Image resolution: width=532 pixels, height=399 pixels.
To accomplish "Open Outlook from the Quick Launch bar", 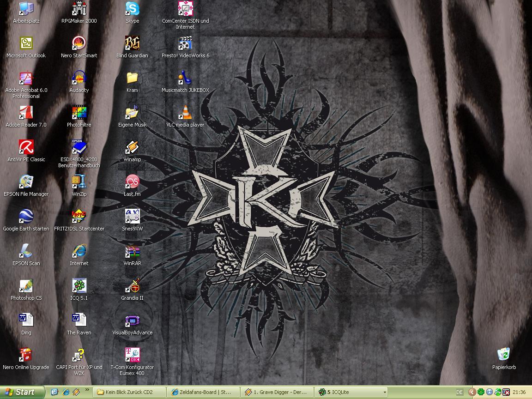I will pos(54,392).
